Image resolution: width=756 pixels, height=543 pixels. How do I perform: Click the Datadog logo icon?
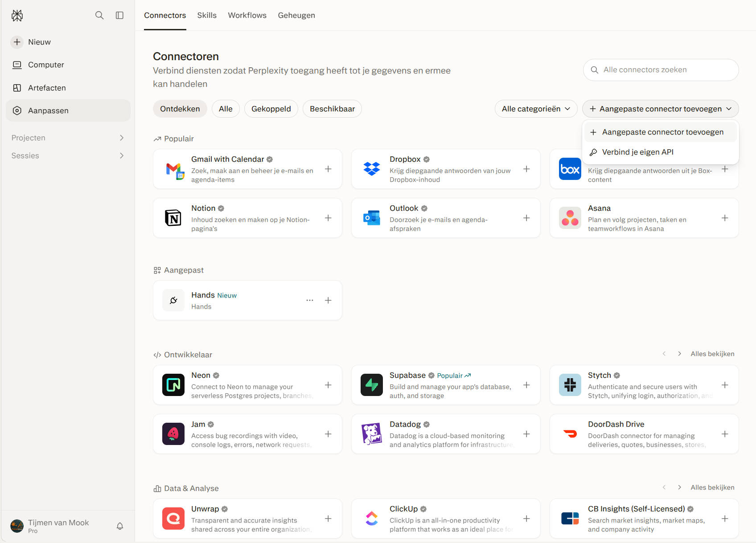tap(372, 434)
